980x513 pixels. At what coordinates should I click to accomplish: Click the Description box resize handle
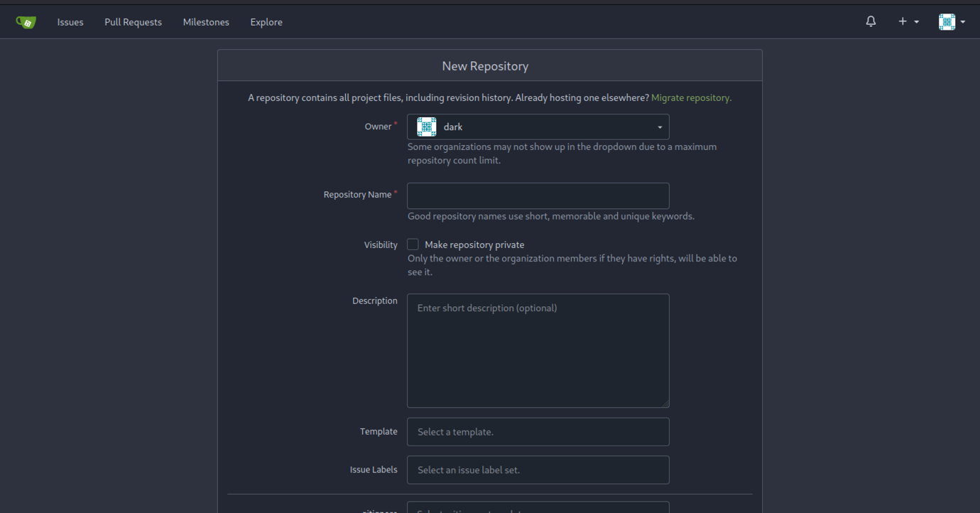(665, 403)
